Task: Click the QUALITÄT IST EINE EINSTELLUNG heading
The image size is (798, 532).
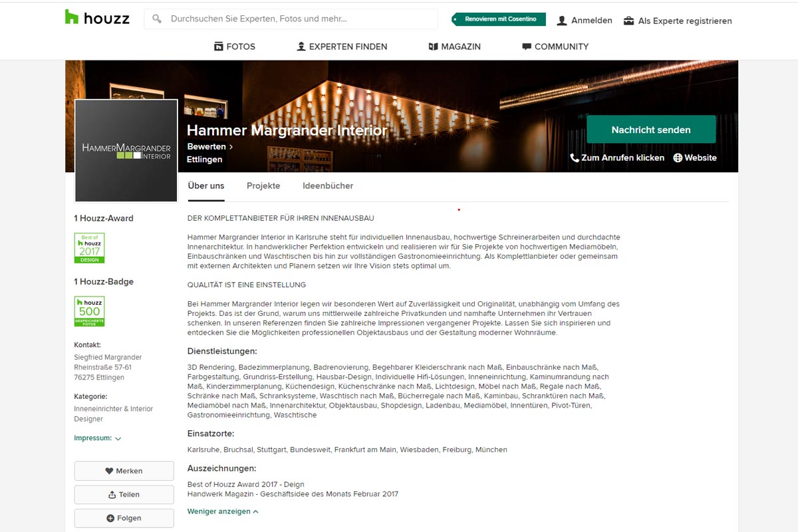Action: point(247,285)
